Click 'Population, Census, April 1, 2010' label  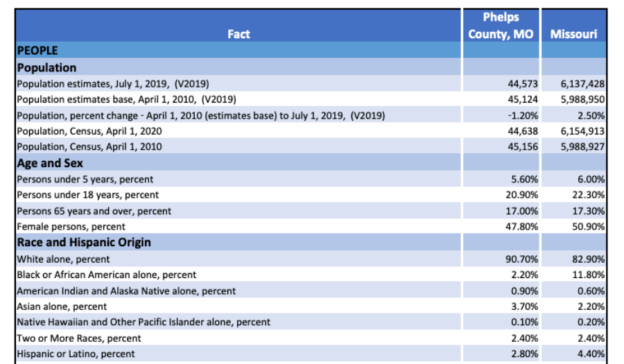tap(89, 147)
